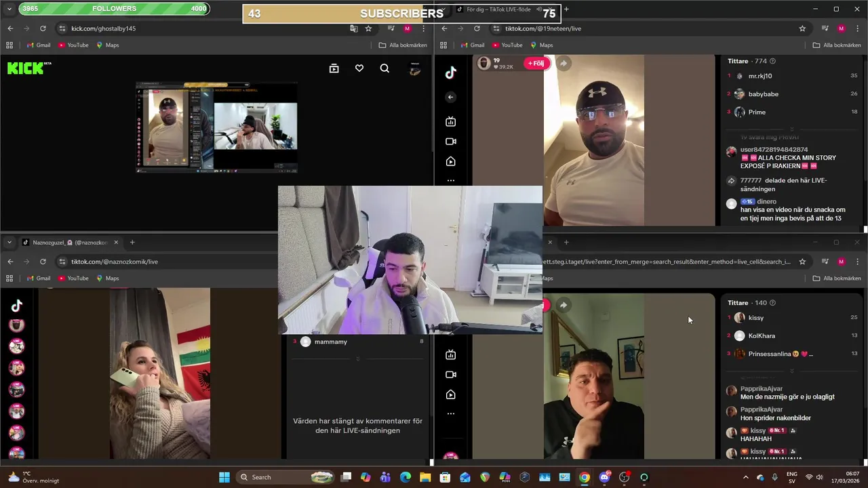Open the tab search dropdown in naznozkomik window

point(9,243)
